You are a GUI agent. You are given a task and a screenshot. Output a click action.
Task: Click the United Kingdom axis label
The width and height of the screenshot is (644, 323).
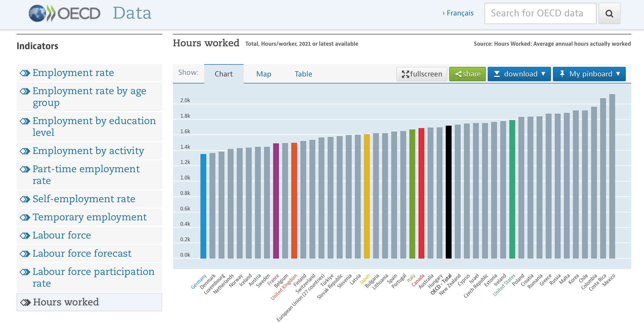pyautogui.click(x=284, y=287)
